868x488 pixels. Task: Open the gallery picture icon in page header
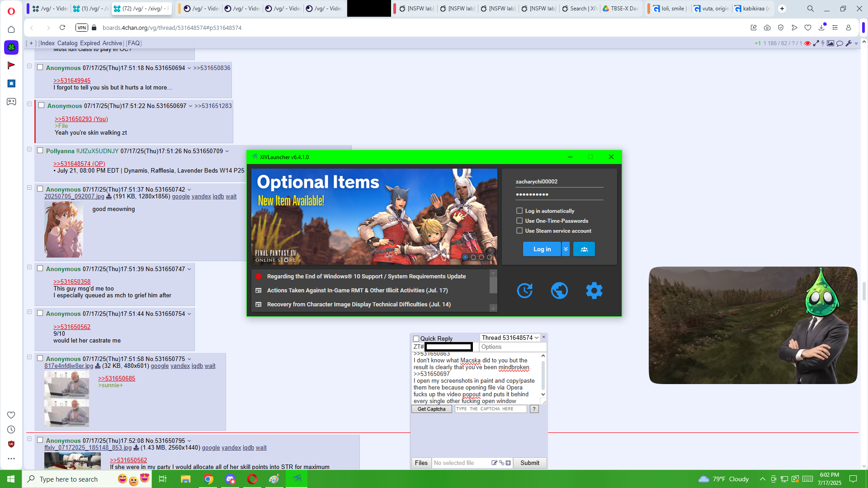tap(830, 43)
